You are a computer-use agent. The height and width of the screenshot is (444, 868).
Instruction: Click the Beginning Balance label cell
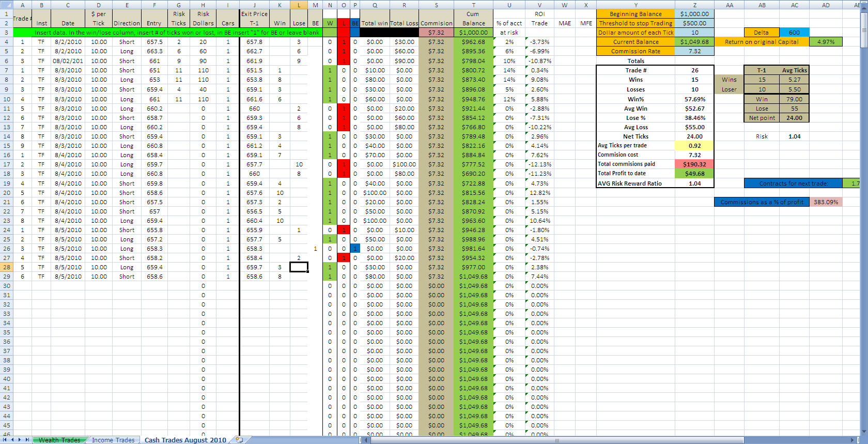636,14
